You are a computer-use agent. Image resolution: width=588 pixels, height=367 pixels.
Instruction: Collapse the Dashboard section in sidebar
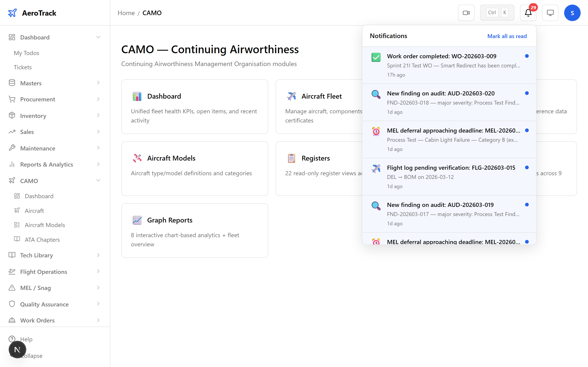pos(98,37)
